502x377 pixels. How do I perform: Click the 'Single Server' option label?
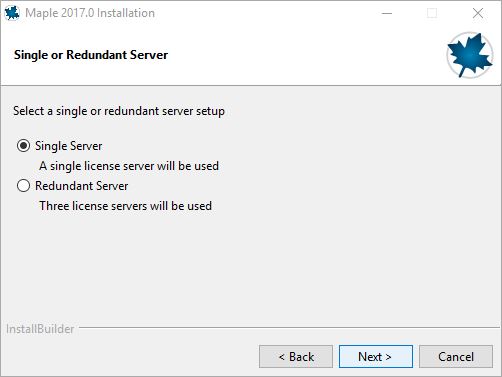pyautogui.click(x=69, y=146)
